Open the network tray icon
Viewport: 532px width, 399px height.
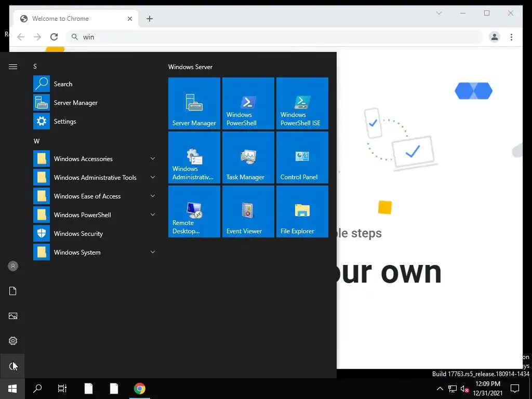tap(453, 389)
